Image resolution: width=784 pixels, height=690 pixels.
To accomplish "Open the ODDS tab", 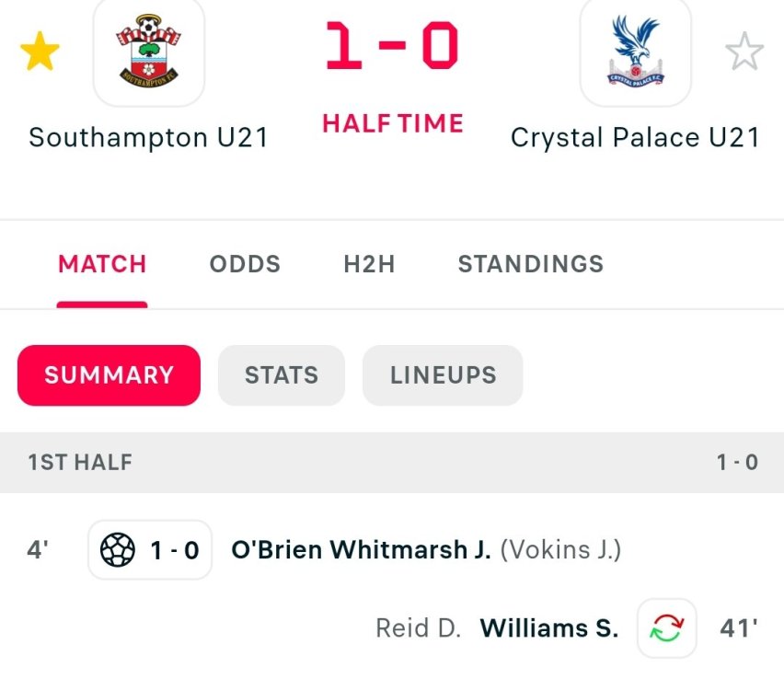I will point(245,264).
